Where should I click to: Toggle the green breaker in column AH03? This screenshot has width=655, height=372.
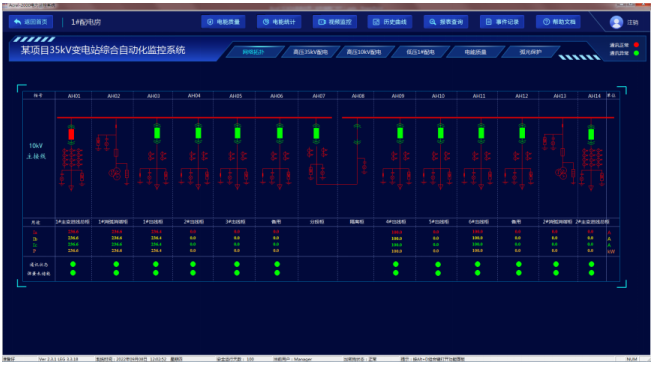(x=157, y=133)
